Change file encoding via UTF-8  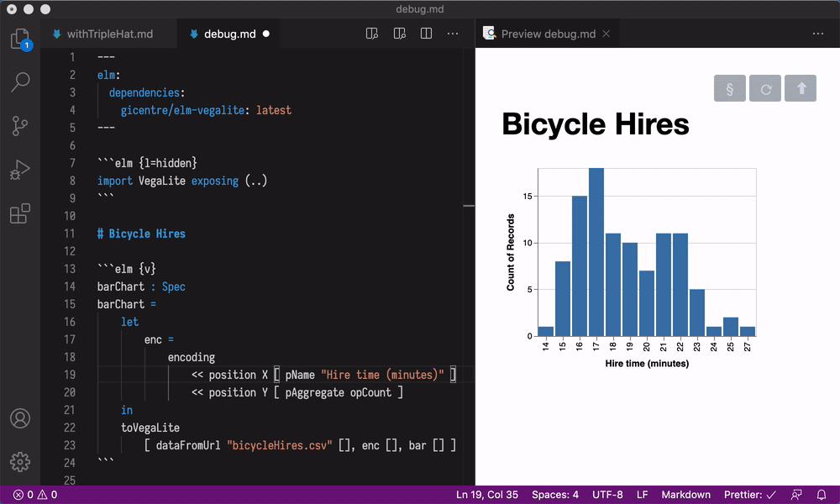[x=607, y=495]
